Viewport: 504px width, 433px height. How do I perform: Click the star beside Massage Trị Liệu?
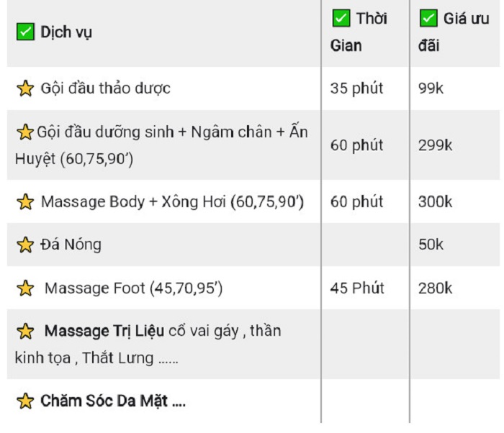(x=25, y=331)
